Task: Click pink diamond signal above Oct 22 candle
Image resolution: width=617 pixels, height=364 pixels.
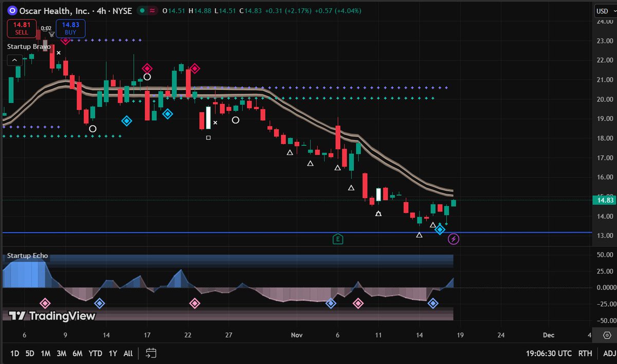Action: point(195,68)
